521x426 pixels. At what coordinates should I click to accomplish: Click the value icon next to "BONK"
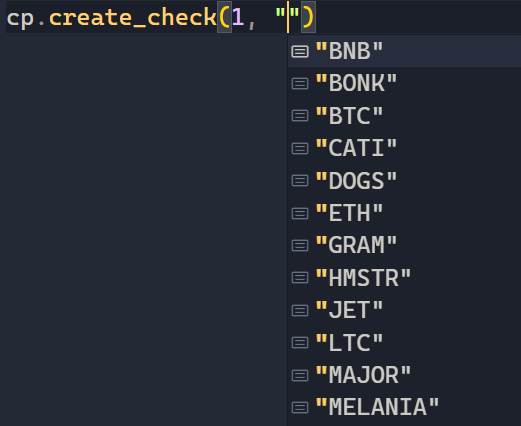[x=300, y=84]
